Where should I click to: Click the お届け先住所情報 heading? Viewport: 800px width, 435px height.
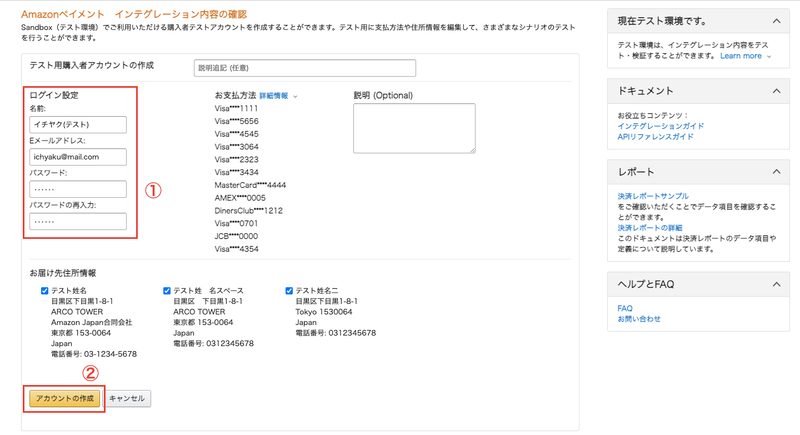[63, 273]
